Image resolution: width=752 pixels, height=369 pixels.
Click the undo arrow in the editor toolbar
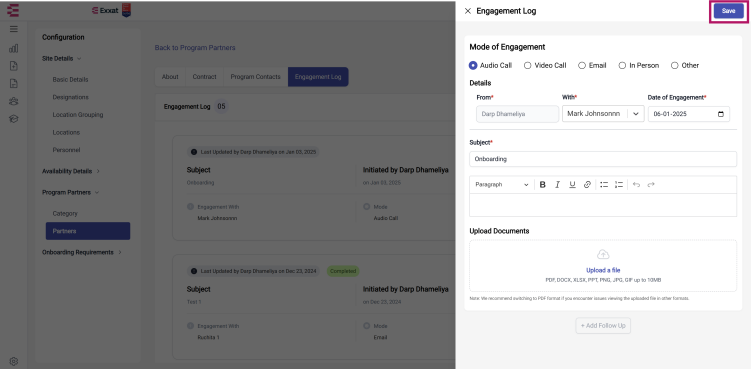point(636,185)
